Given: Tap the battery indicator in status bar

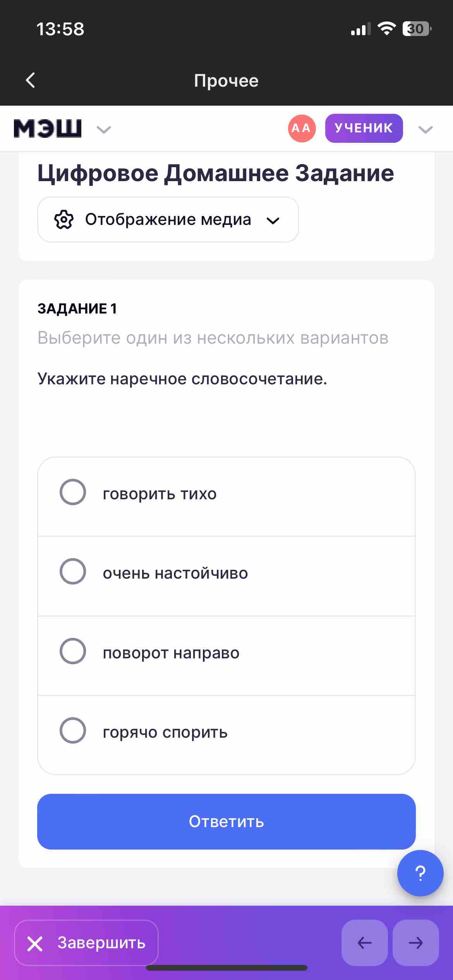Looking at the screenshot, I should click(x=417, y=29).
